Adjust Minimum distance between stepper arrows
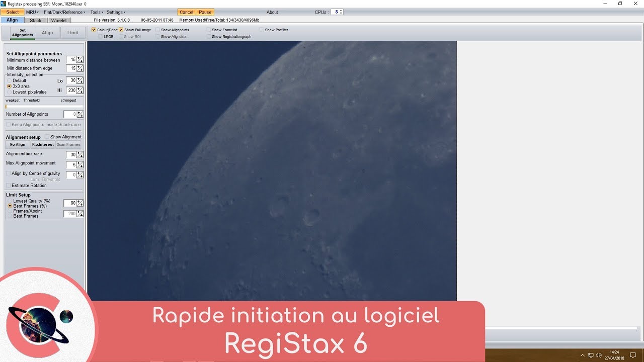The width and height of the screenshot is (644, 362). (80, 60)
